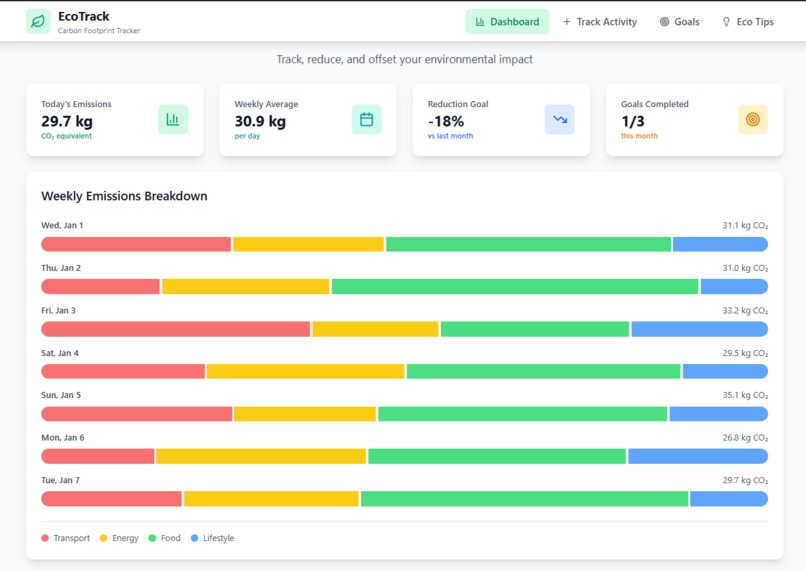
Task: Click the "1/3" Goals Completed value
Action: pos(633,121)
